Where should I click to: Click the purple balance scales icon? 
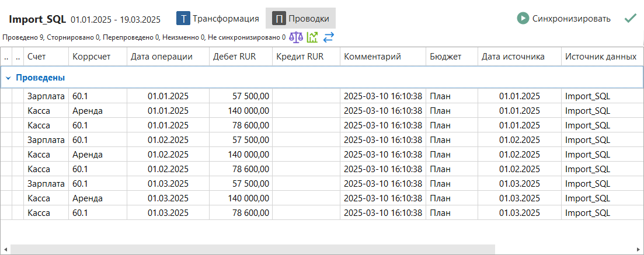click(297, 37)
